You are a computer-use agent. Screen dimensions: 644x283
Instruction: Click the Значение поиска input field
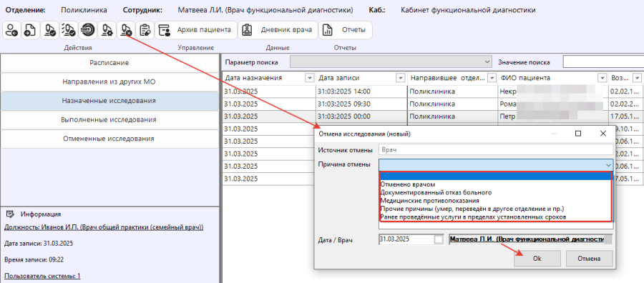tap(603, 62)
